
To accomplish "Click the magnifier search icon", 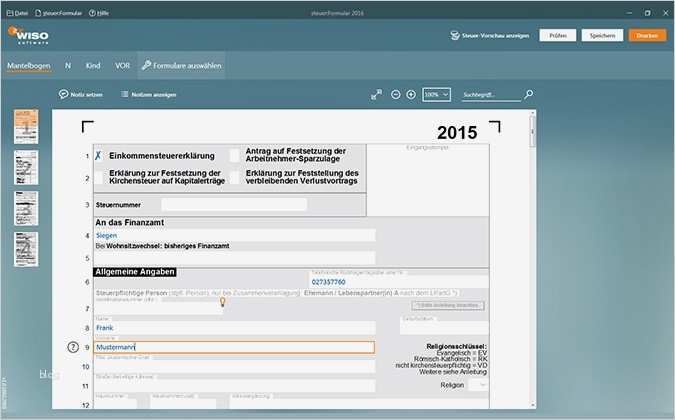I will tap(529, 94).
